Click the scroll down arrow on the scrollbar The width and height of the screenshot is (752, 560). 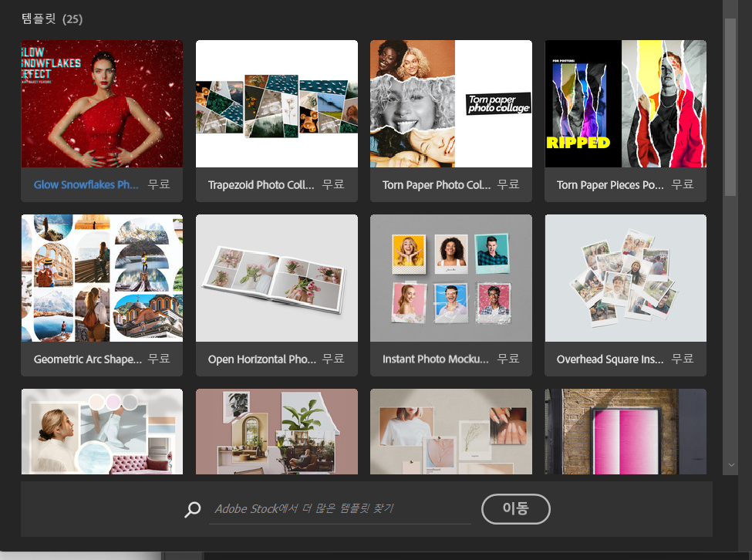pos(731,465)
